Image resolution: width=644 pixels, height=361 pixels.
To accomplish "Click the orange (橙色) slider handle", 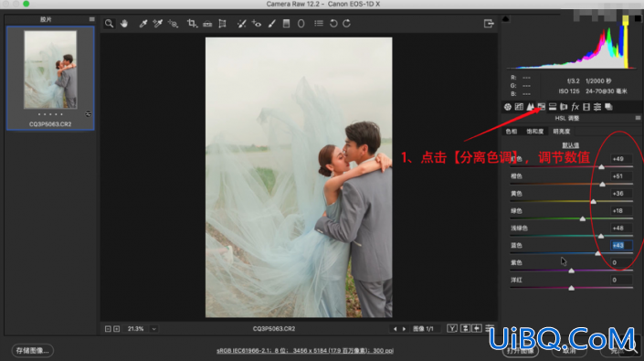I will coord(602,184).
